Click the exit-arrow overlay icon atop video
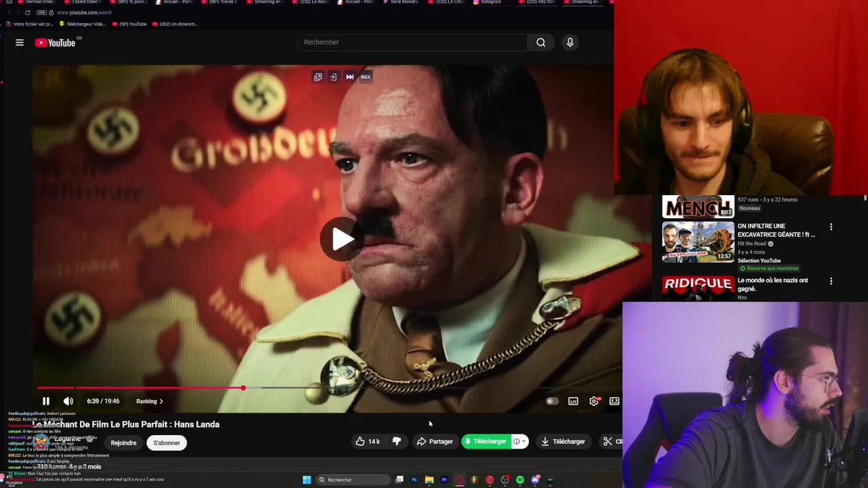The height and width of the screenshot is (488, 868). [x=334, y=77]
